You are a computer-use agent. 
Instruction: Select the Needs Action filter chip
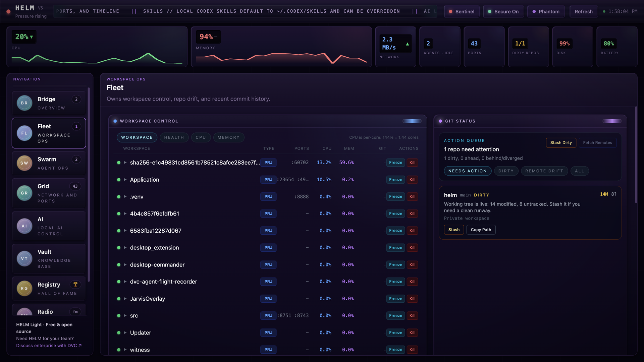468,171
